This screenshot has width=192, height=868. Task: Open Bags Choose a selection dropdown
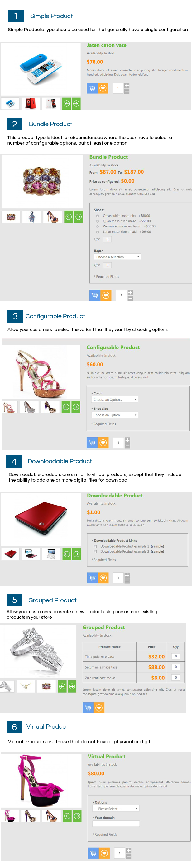click(x=118, y=257)
